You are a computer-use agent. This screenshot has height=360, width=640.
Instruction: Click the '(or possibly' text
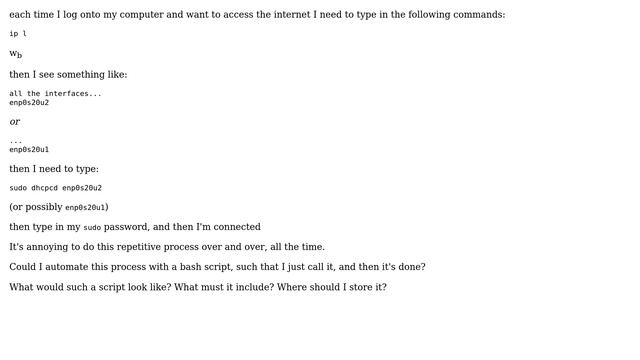click(36, 207)
